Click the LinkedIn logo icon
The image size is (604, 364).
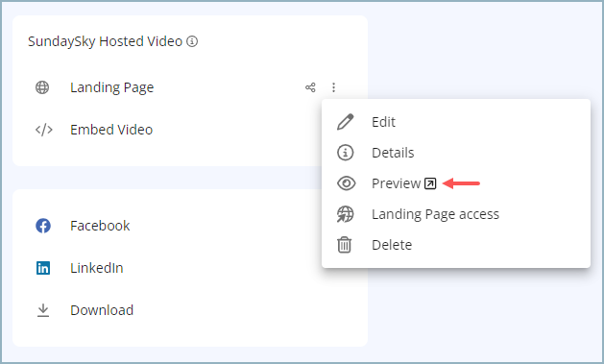click(43, 268)
